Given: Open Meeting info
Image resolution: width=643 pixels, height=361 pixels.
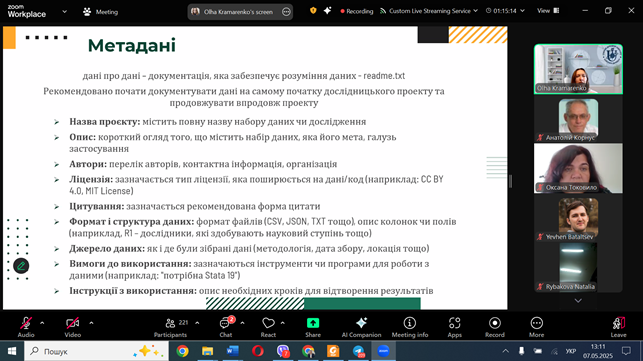Looking at the screenshot, I should 410,327.
